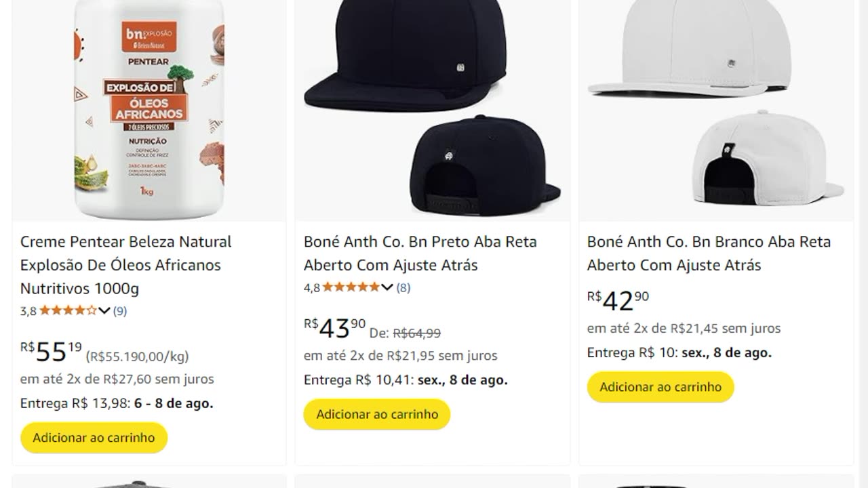View the hair cream jar product image
Image resolution: width=868 pixels, height=488 pixels.
(x=149, y=108)
